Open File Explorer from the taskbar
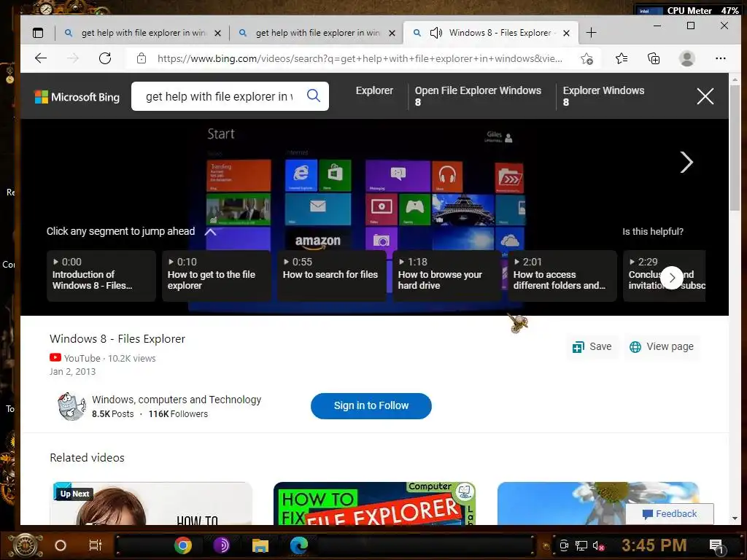The width and height of the screenshot is (747, 560). pyautogui.click(x=260, y=545)
